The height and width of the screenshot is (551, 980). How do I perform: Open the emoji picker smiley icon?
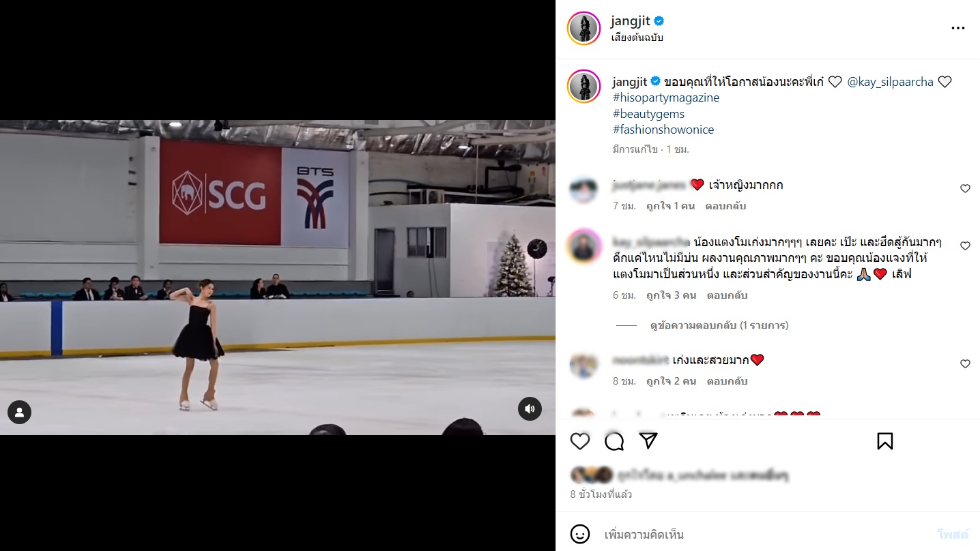pos(580,534)
